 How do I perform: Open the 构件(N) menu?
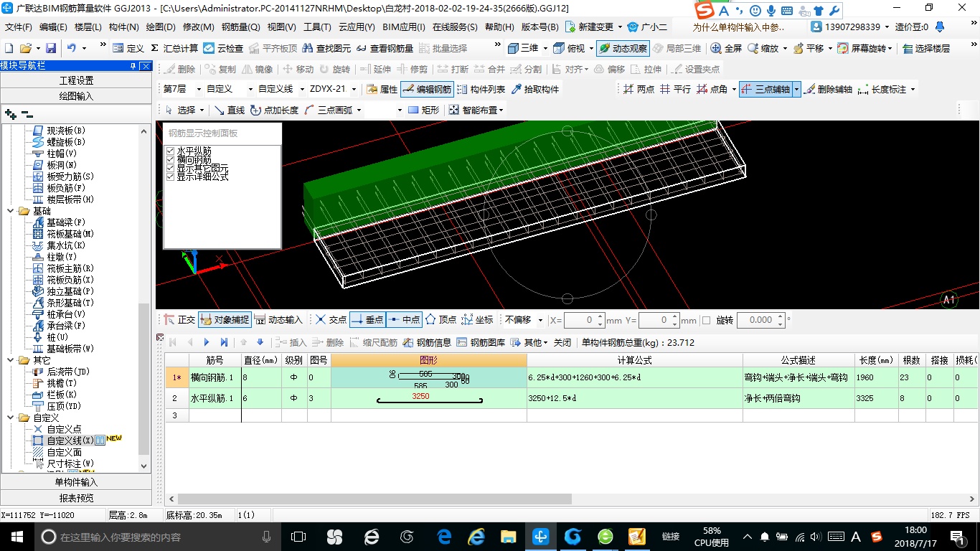[x=123, y=27]
